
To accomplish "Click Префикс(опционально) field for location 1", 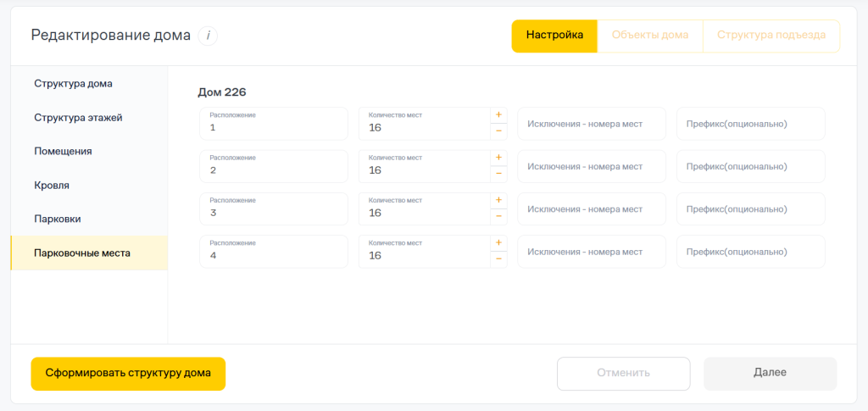I will coord(751,124).
